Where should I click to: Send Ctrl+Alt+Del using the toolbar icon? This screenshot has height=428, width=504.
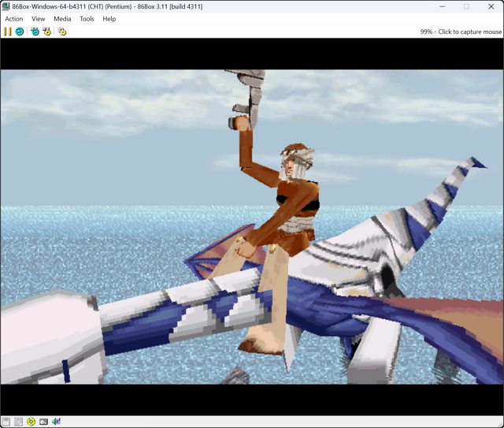pos(35,32)
